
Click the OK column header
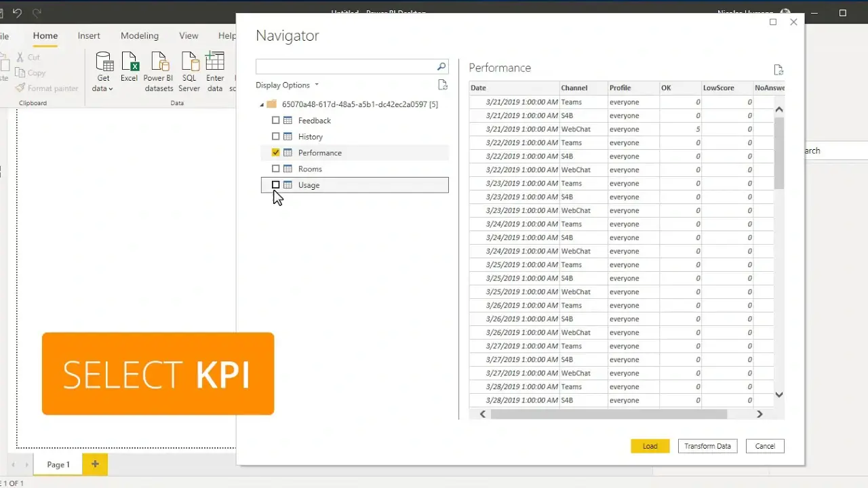coord(680,87)
